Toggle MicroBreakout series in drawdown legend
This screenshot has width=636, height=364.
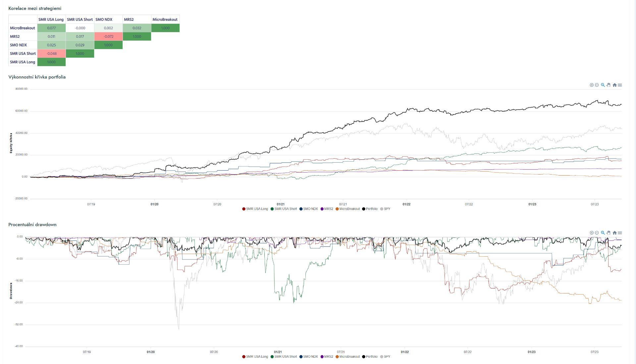(x=349, y=357)
